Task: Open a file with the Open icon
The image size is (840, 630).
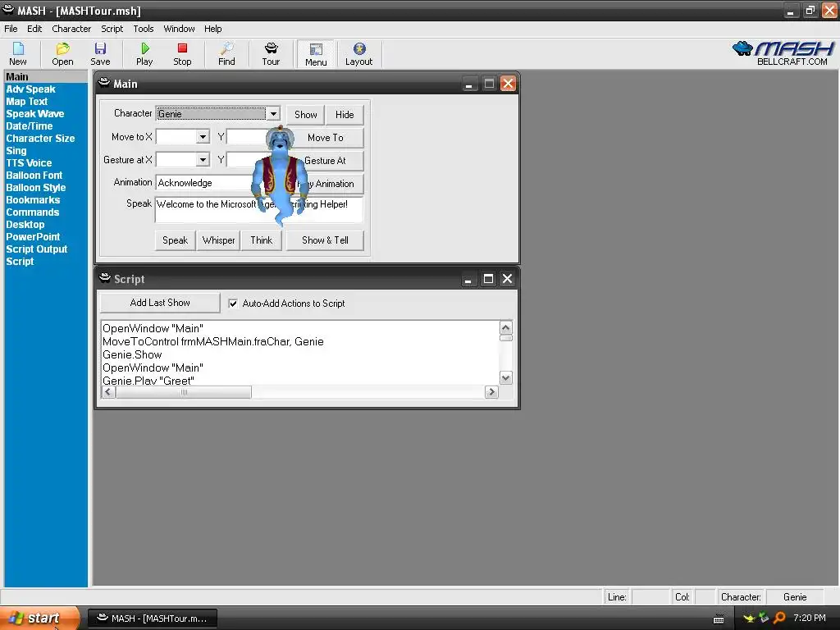Action: (62, 53)
